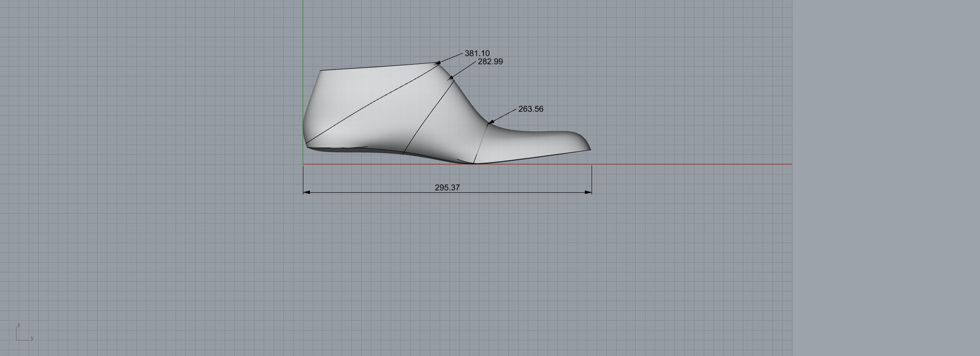Click right arrowhead of the 295.37 dimension

click(x=588, y=192)
